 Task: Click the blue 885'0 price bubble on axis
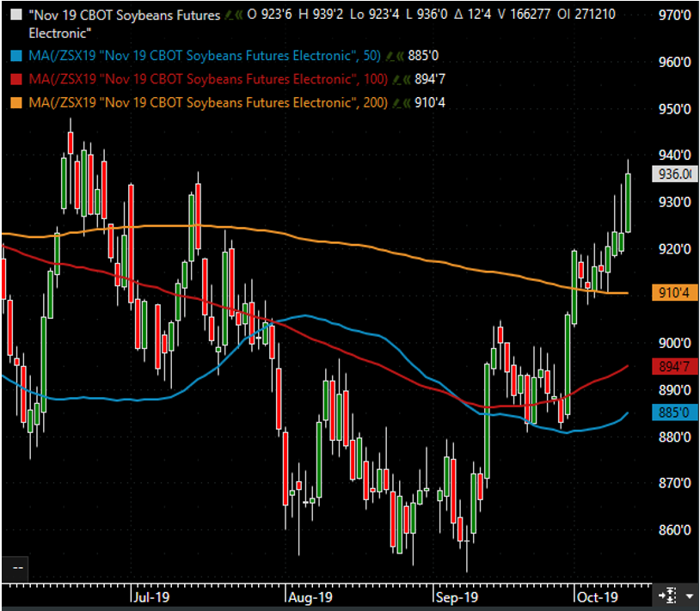pos(675,412)
